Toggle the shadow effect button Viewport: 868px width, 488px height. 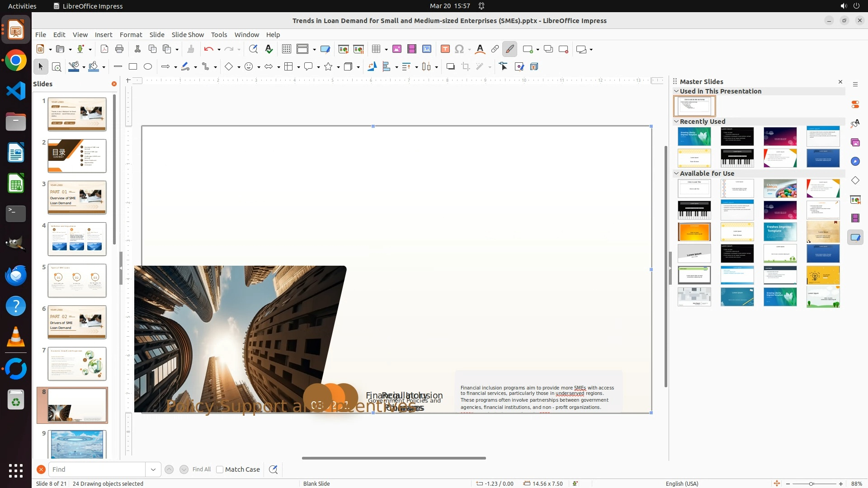tap(450, 67)
